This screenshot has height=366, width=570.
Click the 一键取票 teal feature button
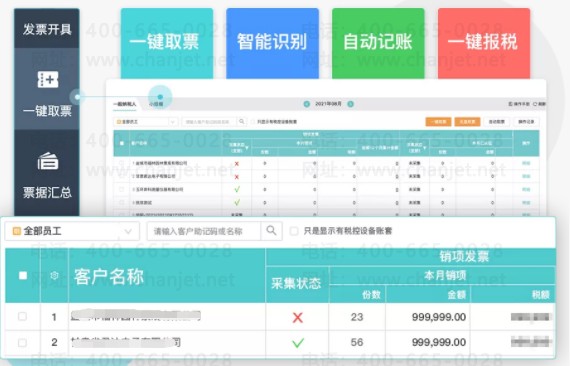pyautogui.click(x=167, y=43)
